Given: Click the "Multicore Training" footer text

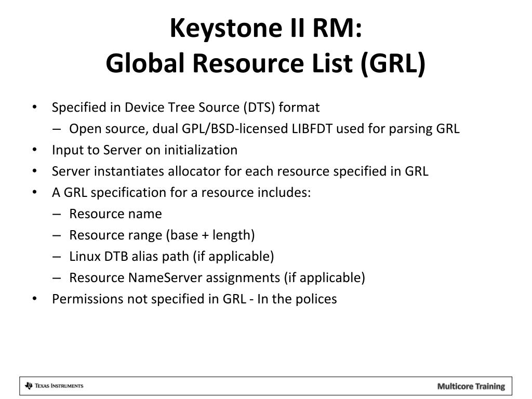Looking at the screenshot, I should 471,386.
